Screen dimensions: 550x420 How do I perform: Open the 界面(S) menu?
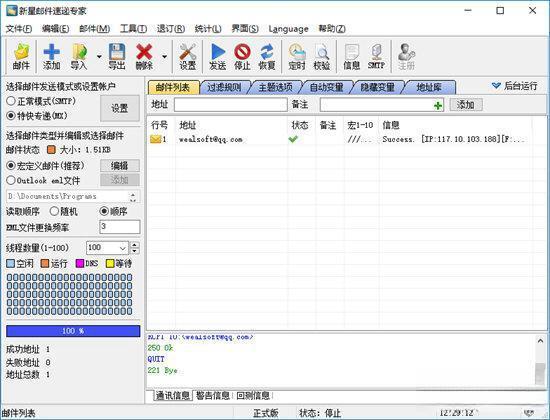coord(245,29)
